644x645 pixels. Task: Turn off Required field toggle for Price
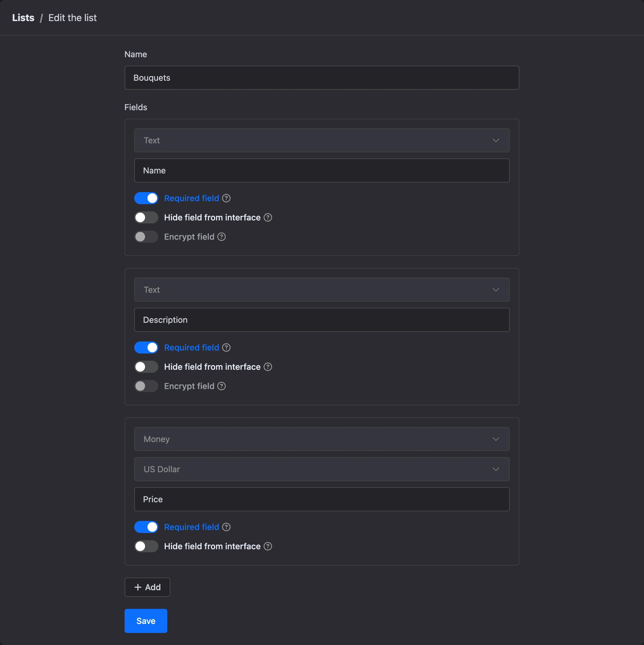[146, 527]
